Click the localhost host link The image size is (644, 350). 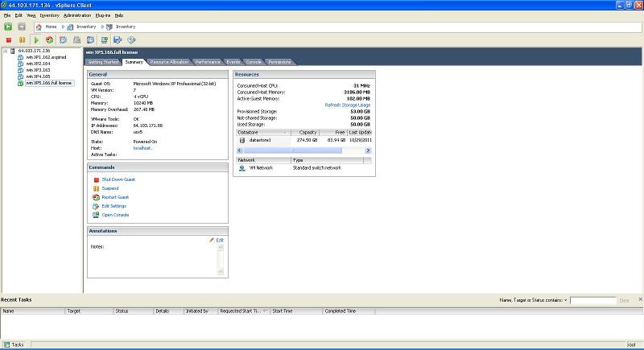coord(142,148)
